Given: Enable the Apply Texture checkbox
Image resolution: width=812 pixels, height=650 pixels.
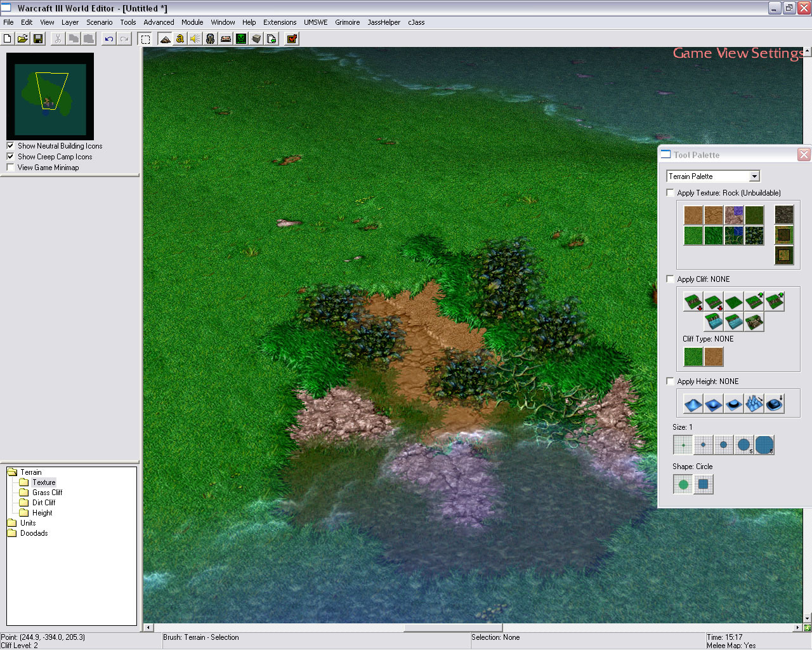Looking at the screenshot, I should click(x=671, y=192).
